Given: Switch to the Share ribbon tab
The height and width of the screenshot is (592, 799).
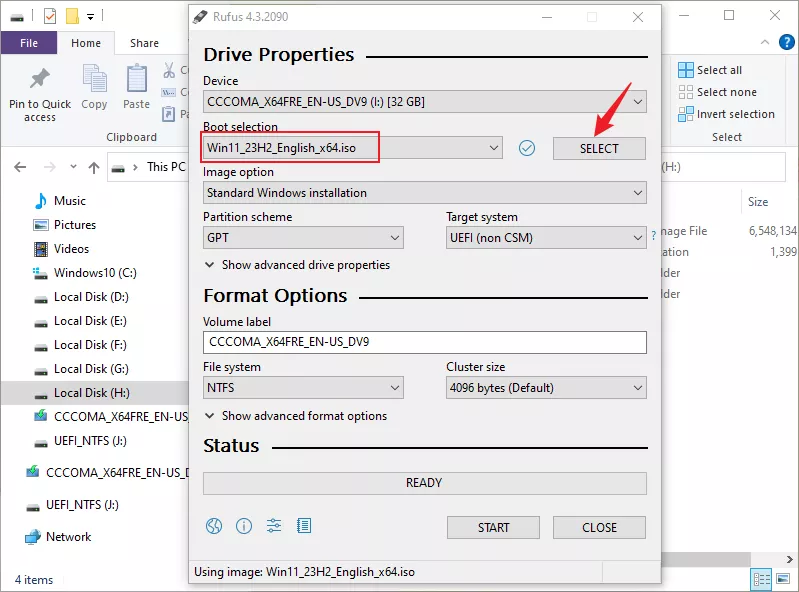Looking at the screenshot, I should pyautogui.click(x=144, y=43).
